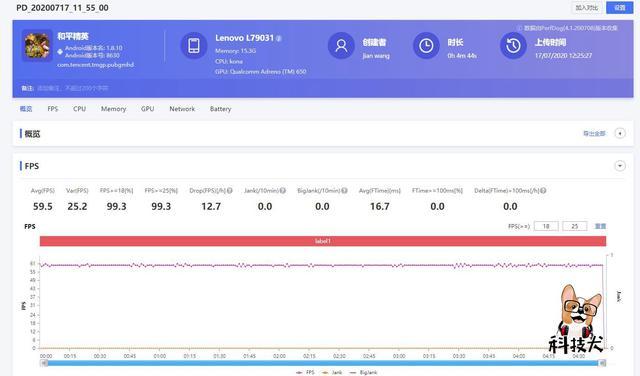Click the clock icon beside 时长 duration
This screenshot has height=376, width=640.
(x=426, y=45)
